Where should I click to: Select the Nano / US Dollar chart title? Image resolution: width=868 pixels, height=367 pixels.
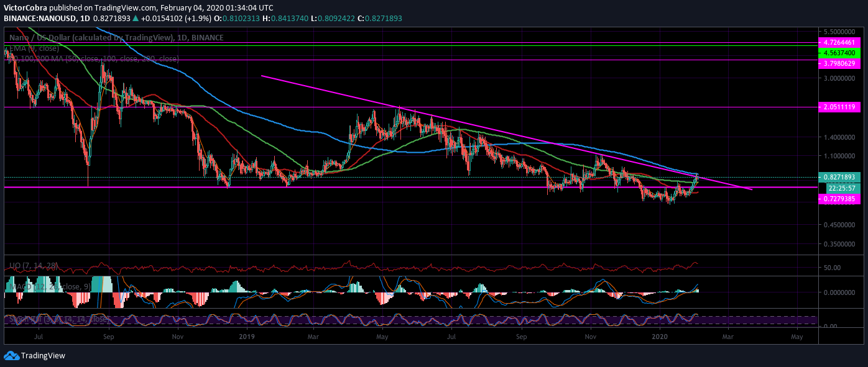pos(116,38)
